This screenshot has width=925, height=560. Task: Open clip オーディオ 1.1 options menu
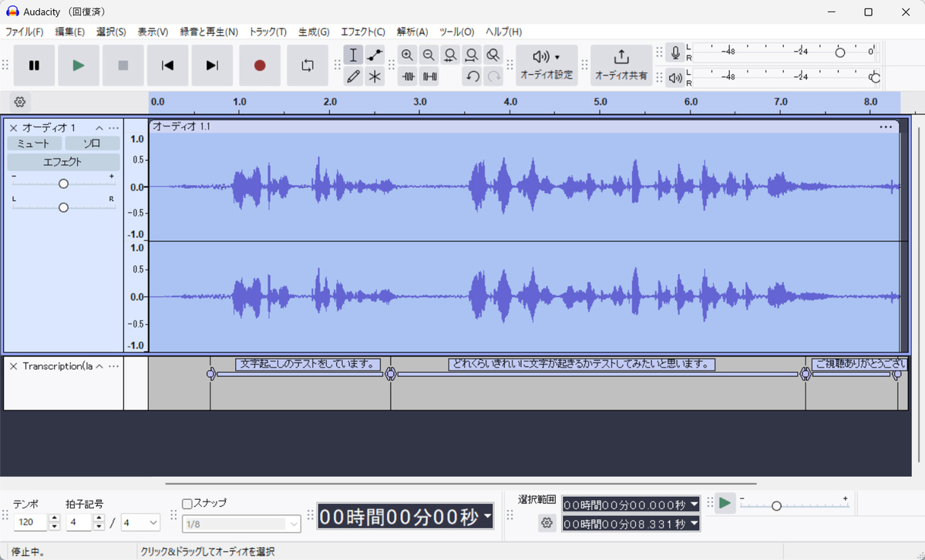click(x=886, y=126)
